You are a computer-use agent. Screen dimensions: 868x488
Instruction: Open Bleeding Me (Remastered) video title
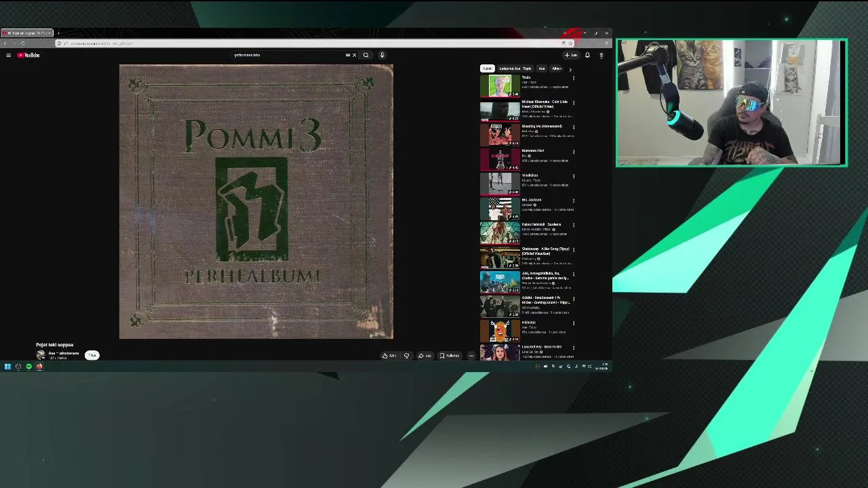[x=542, y=126]
